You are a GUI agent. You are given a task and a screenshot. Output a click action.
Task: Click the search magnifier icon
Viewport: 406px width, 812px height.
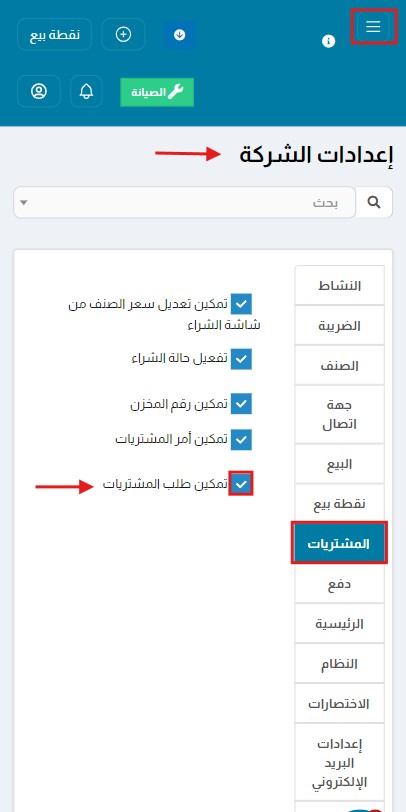coord(374,202)
